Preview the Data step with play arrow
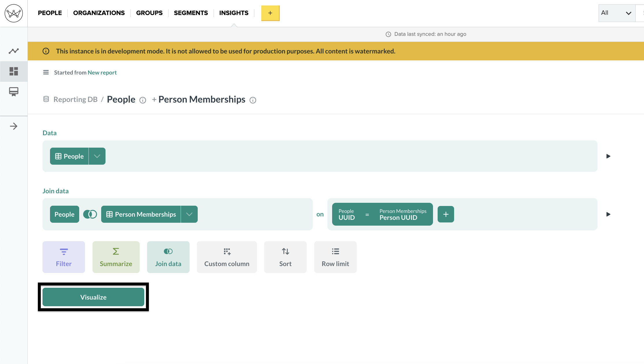The height and width of the screenshot is (364, 644). pos(608,156)
